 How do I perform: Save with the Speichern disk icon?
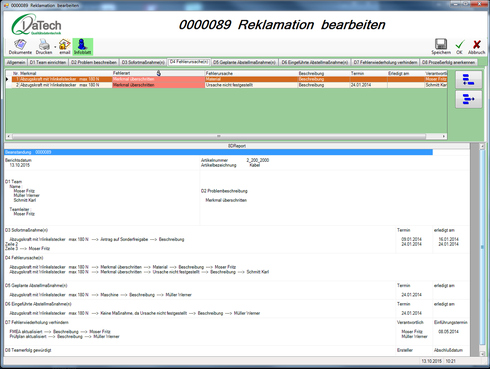click(x=441, y=47)
